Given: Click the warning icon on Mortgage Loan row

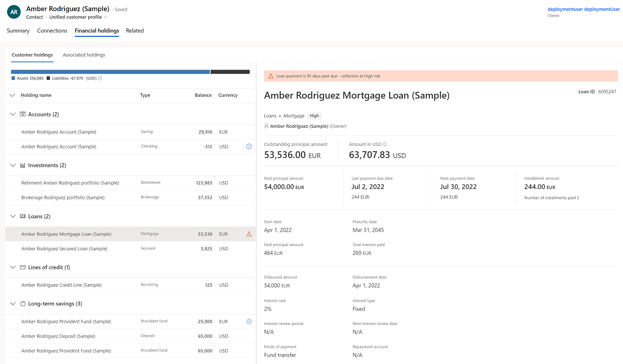Looking at the screenshot, I should tap(249, 234).
